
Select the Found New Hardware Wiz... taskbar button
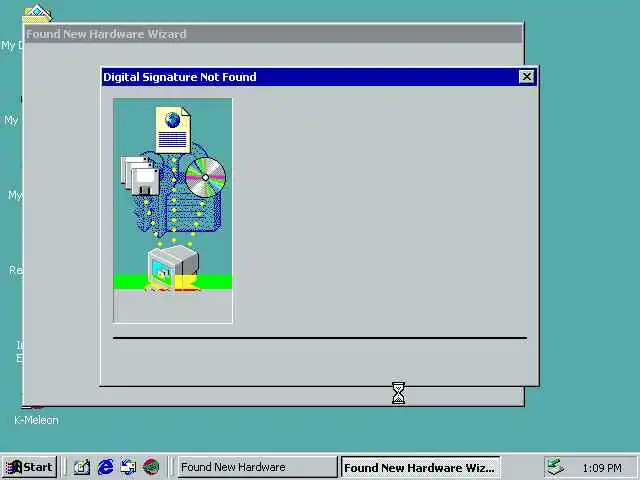420,467
